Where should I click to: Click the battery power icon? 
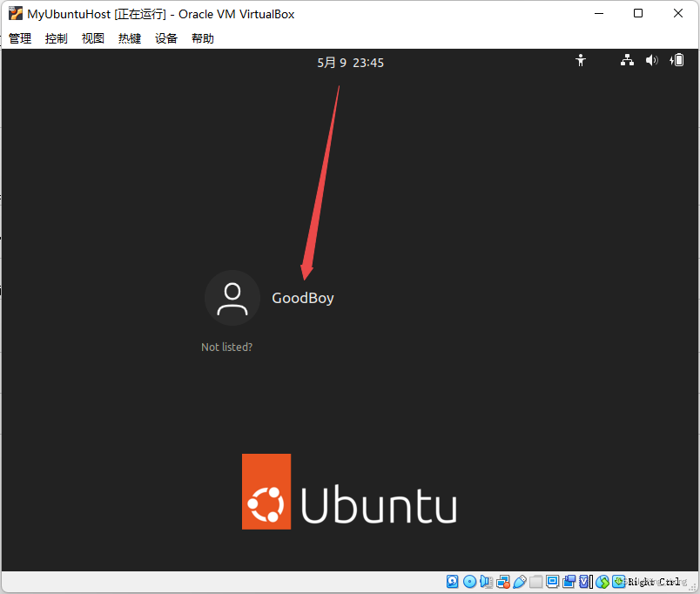pos(676,60)
